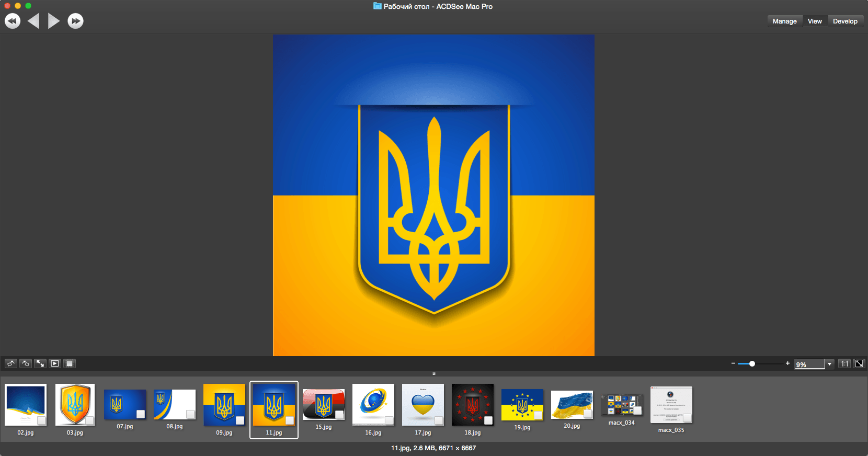The image size is (868, 456).
Task: Switch to View mode
Action: pyautogui.click(x=815, y=21)
